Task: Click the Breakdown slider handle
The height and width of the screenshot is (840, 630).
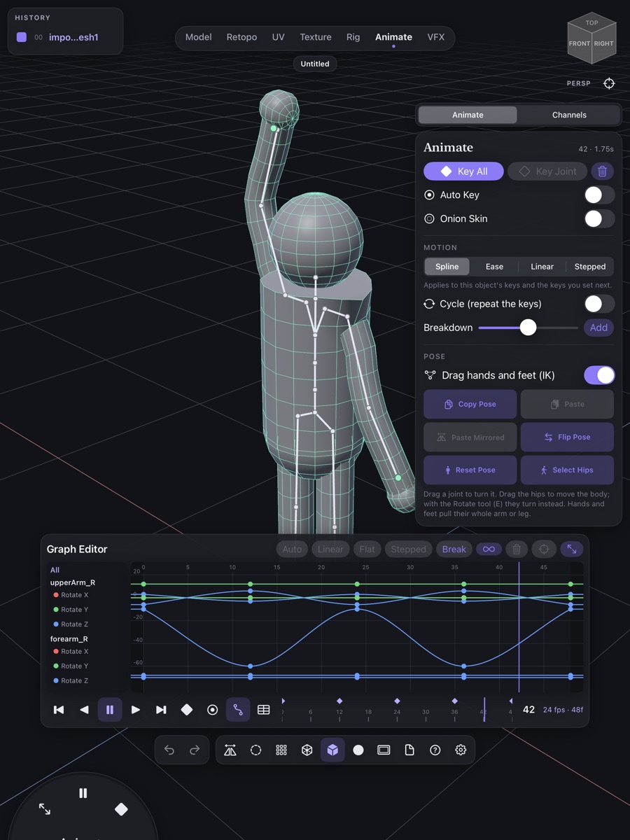Action: point(528,328)
